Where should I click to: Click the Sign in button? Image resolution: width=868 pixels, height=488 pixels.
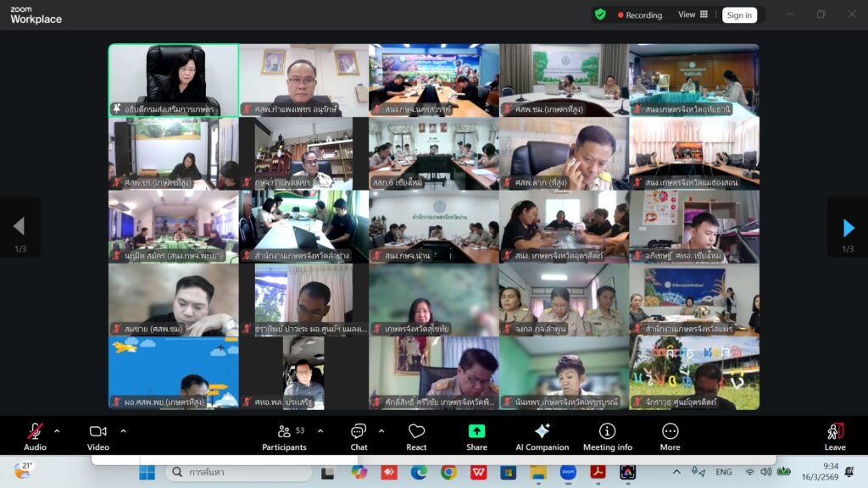[739, 15]
